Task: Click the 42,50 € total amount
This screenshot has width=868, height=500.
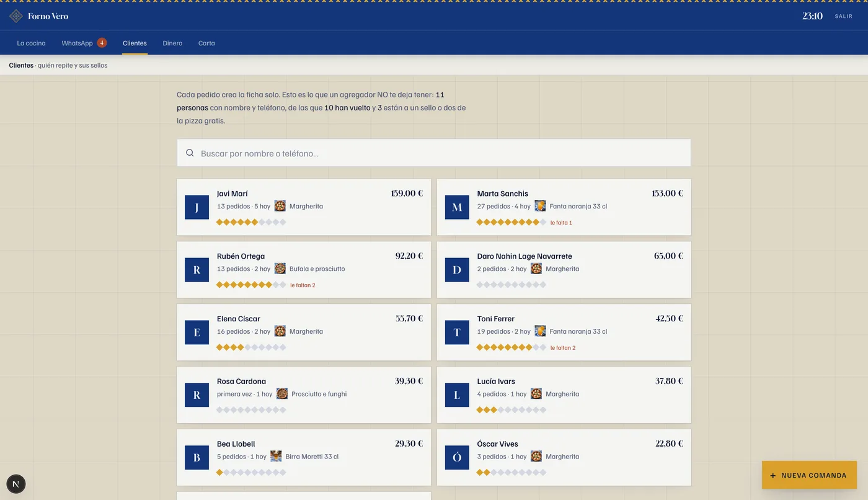Action: tap(670, 319)
